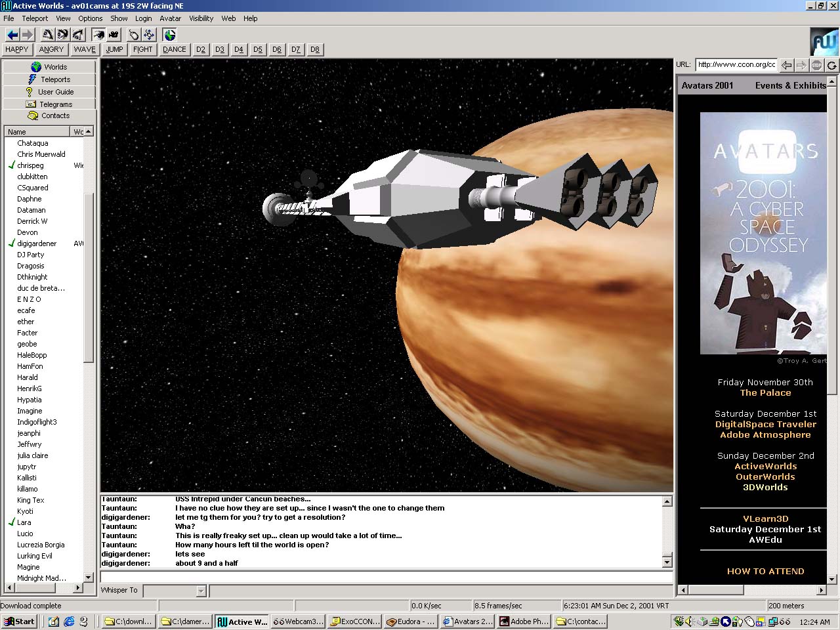Switch to first person view eye icon

pos(98,35)
